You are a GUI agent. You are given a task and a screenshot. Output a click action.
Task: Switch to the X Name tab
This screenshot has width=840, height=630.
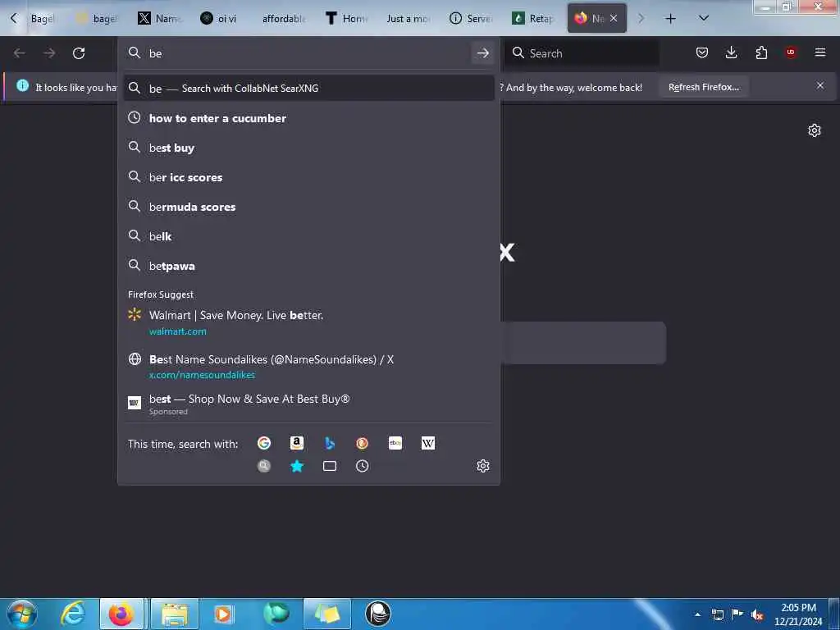coord(160,19)
